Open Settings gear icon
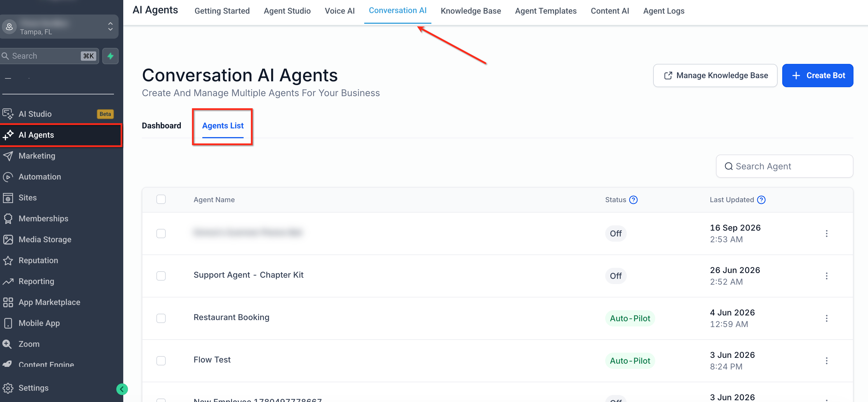Viewport: 868px width, 402px height. point(8,388)
